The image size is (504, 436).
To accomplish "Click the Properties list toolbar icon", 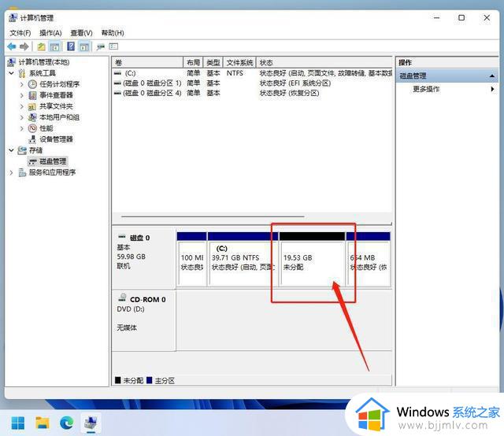I will pyautogui.click(x=113, y=46).
